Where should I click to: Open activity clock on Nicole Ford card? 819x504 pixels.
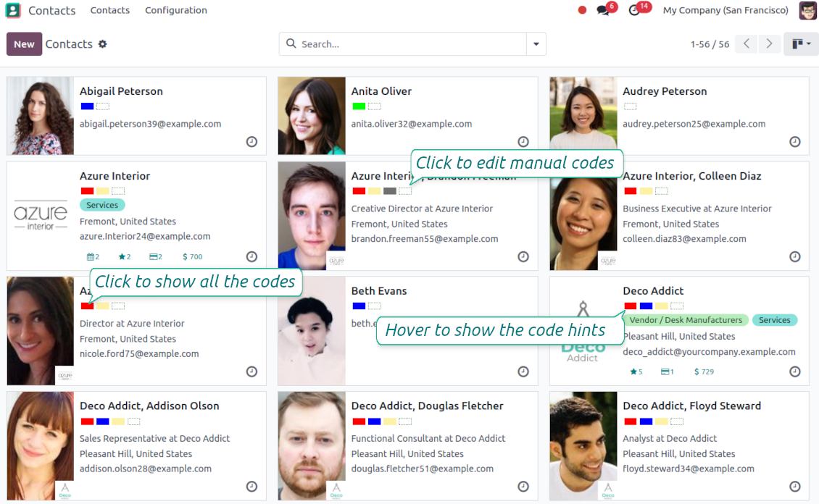point(251,371)
